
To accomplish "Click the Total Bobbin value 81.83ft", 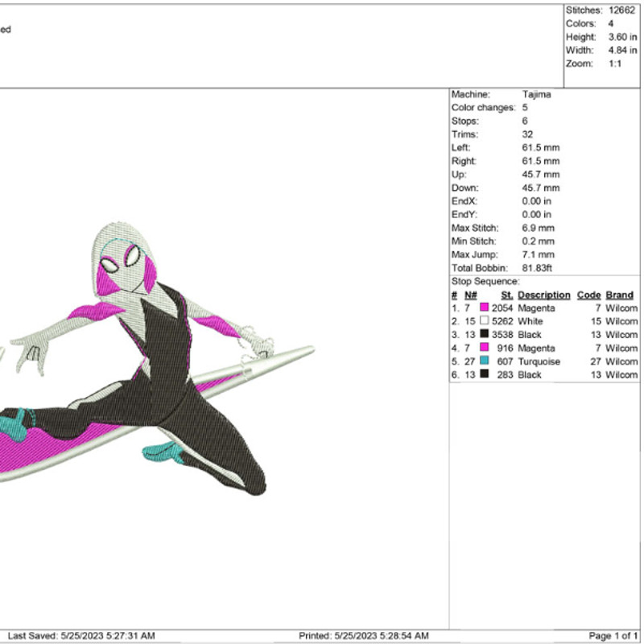I will [x=537, y=268].
